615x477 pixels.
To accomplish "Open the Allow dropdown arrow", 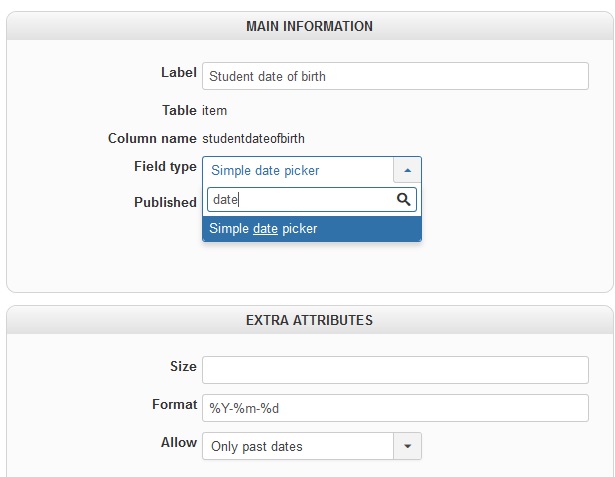I will click(x=407, y=446).
